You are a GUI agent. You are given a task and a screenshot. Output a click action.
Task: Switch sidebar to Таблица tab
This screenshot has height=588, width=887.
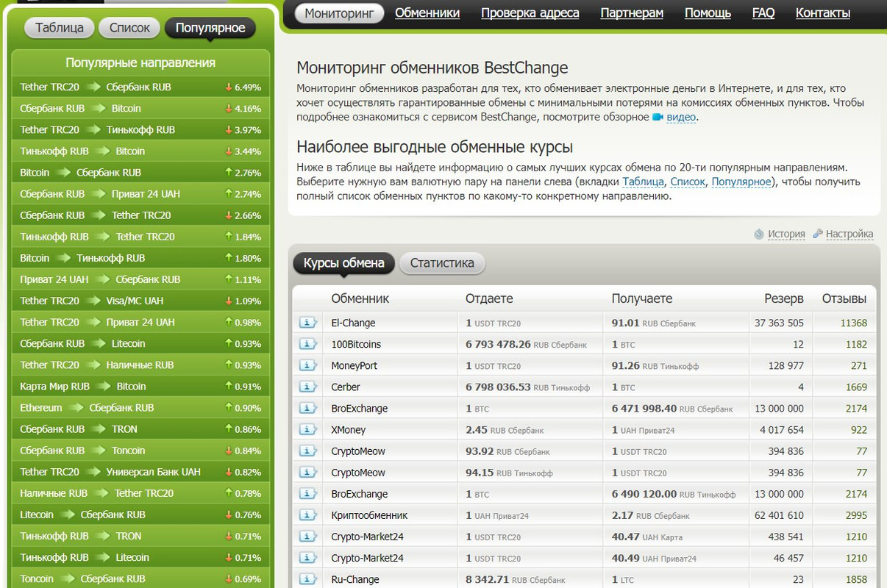pos(60,28)
